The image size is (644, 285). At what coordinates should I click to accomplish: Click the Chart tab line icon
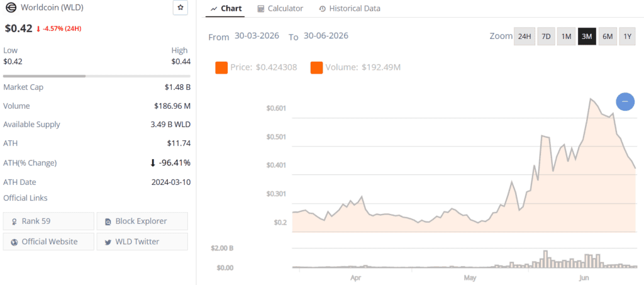[214, 9]
